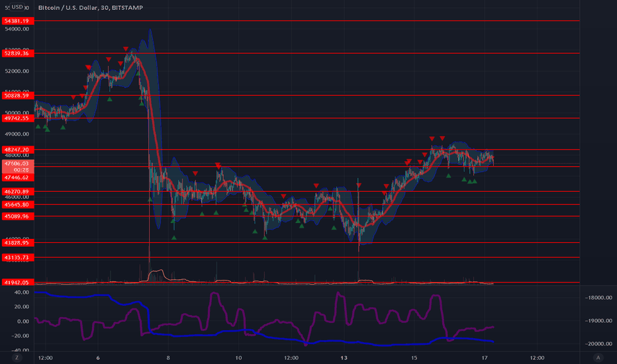Click the 54000.00 price scale value
This screenshot has width=617, height=364.
click(x=17, y=29)
